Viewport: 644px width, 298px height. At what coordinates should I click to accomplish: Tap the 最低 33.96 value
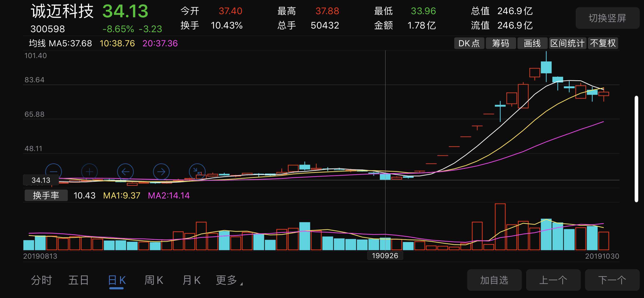[423, 11]
